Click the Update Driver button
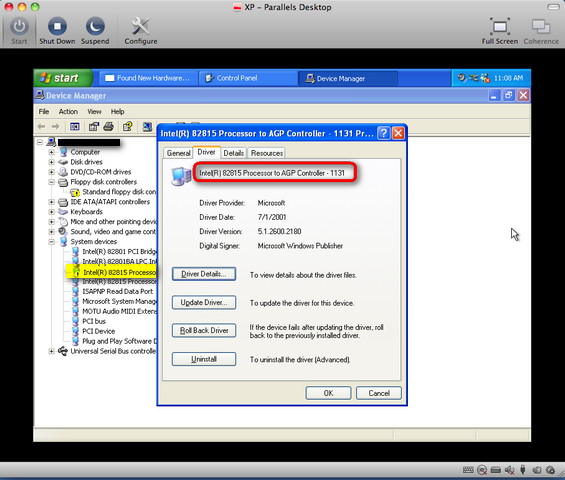The height and width of the screenshot is (480, 565). tap(204, 302)
